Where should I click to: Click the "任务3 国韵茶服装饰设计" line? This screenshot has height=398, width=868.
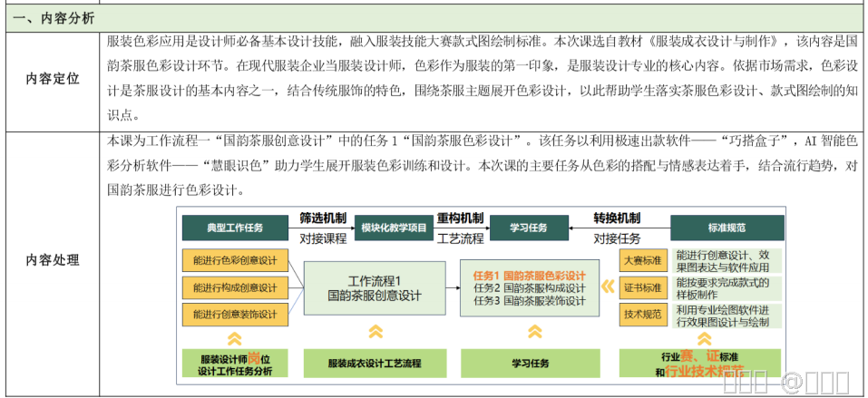click(529, 302)
